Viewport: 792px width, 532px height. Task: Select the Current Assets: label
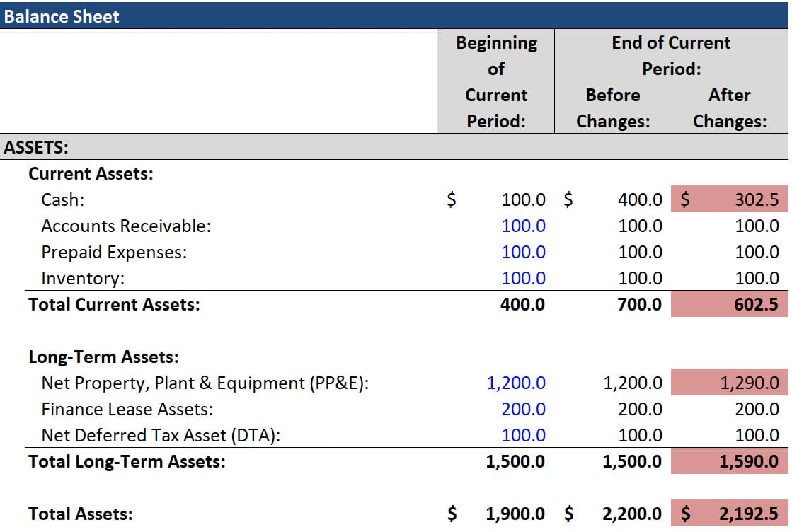pyautogui.click(x=91, y=173)
